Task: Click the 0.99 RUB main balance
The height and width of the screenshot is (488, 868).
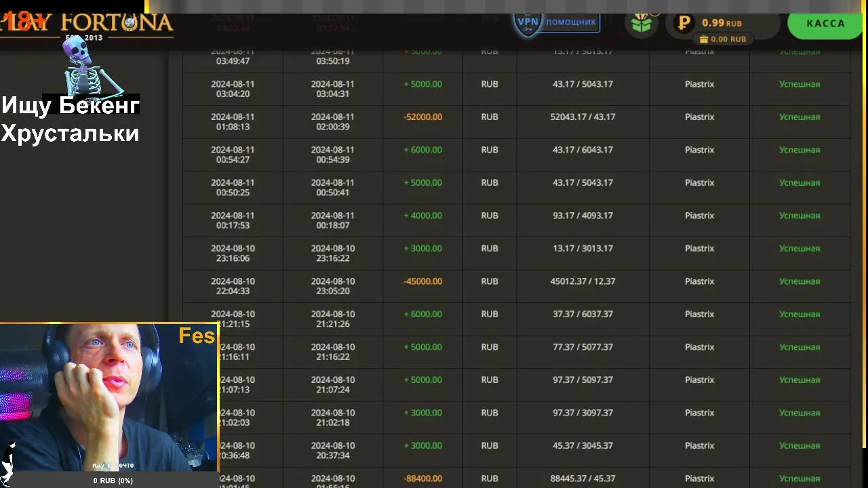Action: (x=722, y=23)
